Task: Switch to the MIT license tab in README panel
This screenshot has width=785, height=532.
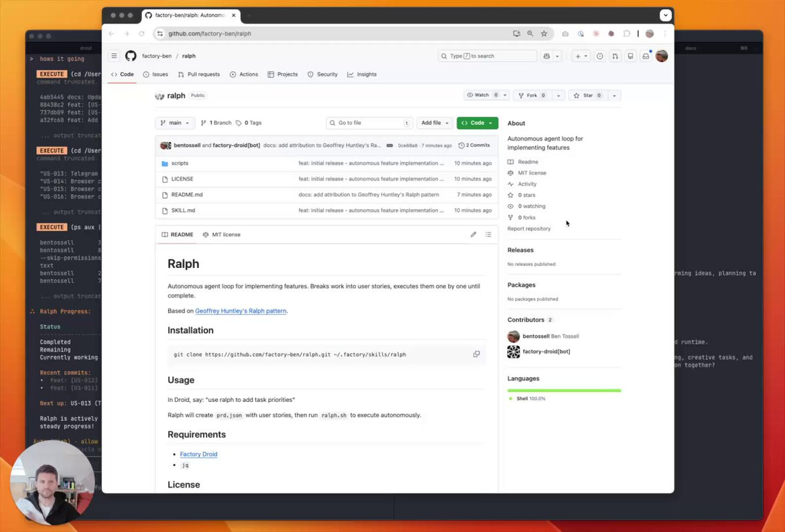Action: [x=222, y=235]
